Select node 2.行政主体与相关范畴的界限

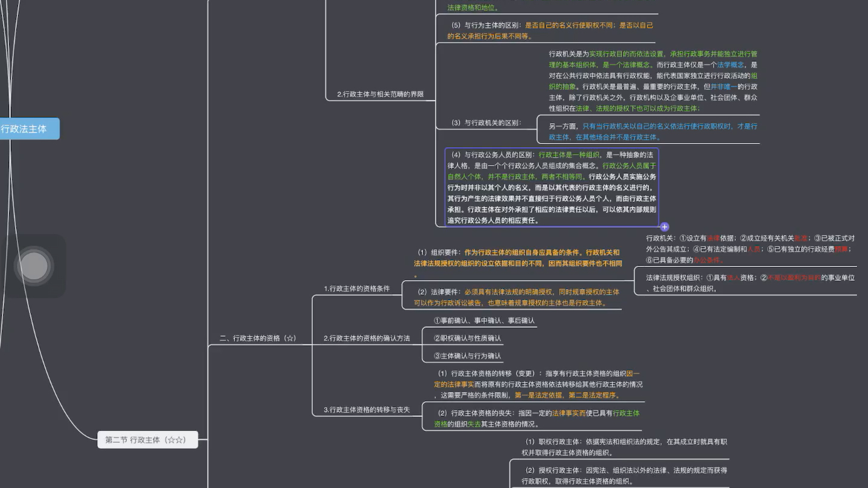tap(380, 94)
